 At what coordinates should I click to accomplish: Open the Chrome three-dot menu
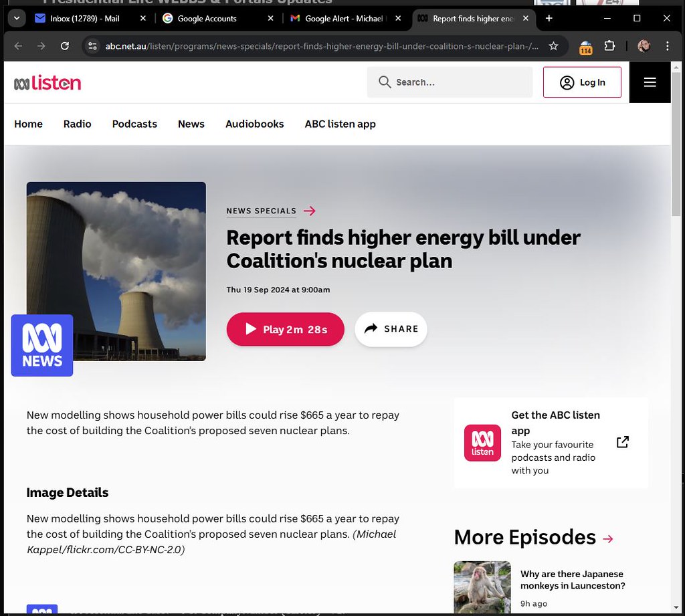(667, 46)
